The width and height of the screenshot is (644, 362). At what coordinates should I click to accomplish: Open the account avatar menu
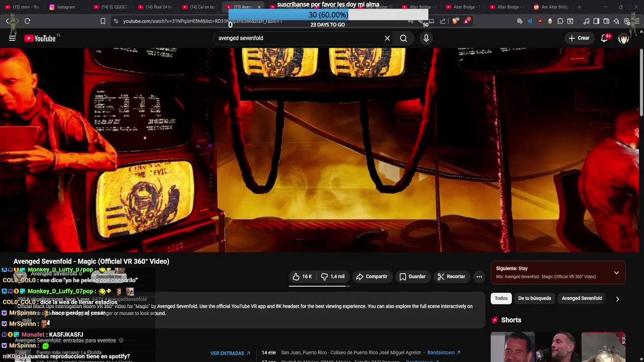tap(624, 38)
